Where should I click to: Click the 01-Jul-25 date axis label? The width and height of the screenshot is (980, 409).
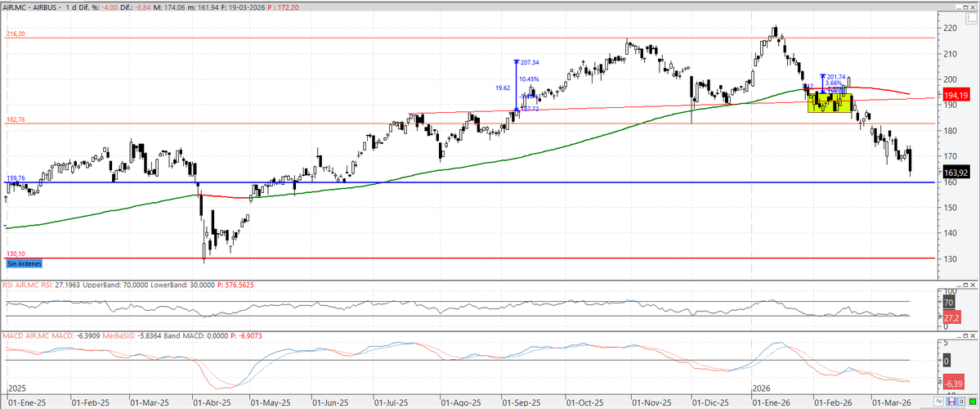392,402
